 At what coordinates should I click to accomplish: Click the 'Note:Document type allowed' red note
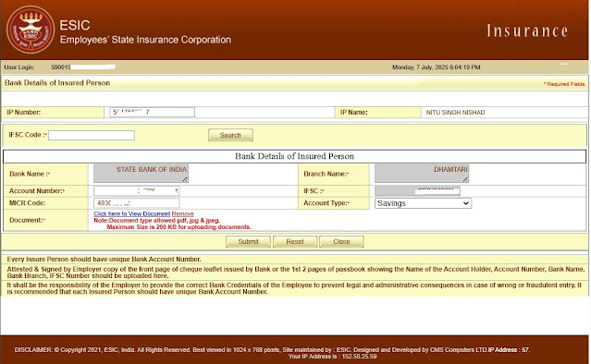coord(157,220)
